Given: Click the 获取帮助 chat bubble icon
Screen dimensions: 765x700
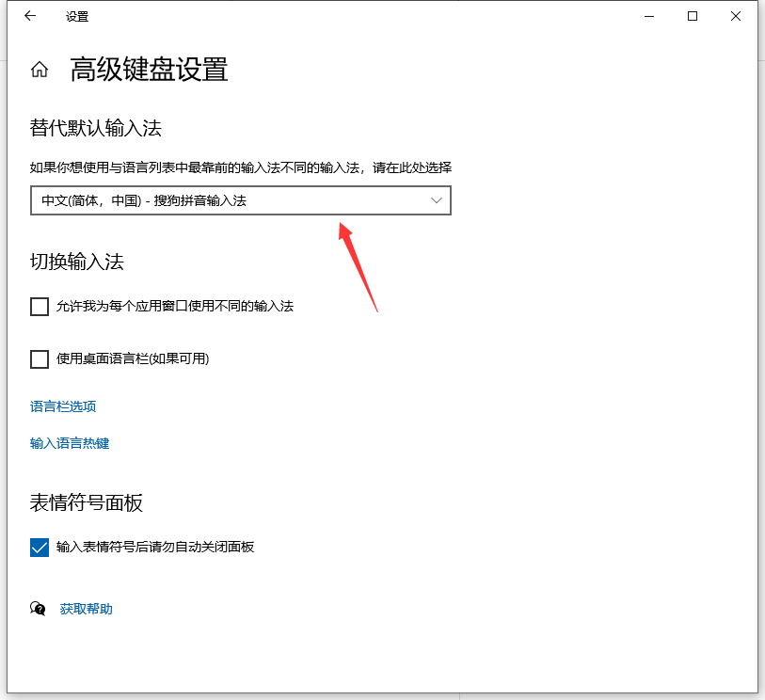Looking at the screenshot, I should click(x=38, y=609).
